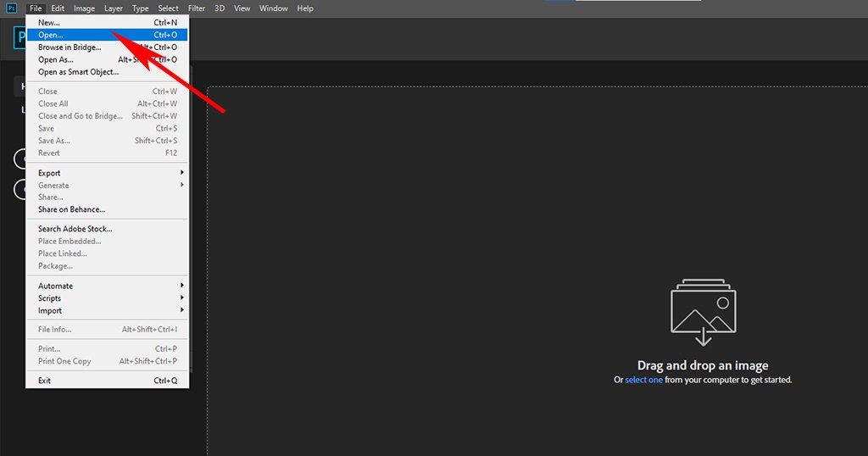
Task: Open the Filter menu
Action: click(197, 8)
